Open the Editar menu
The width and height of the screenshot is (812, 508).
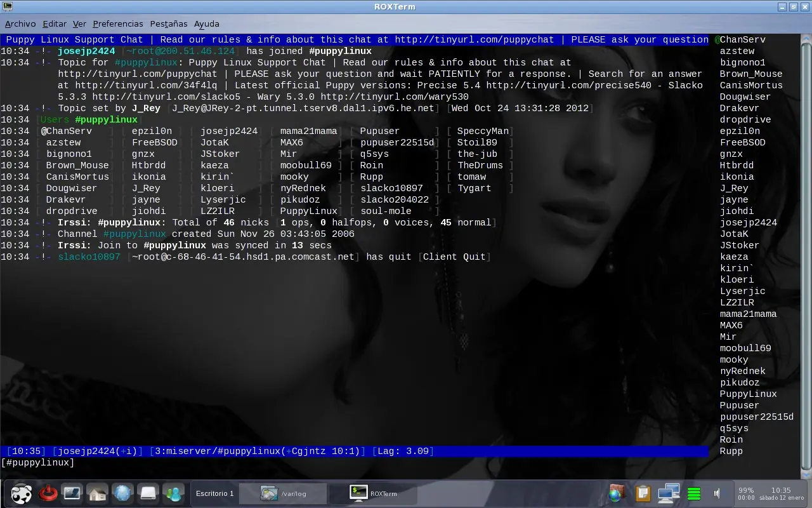click(55, 23)
